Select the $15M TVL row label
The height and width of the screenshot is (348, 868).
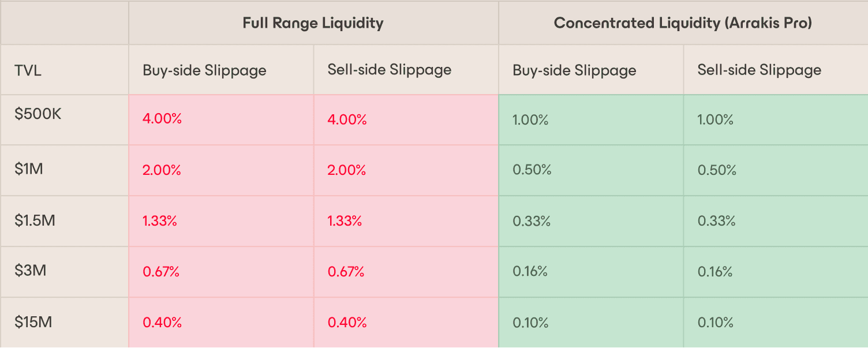(33, 321)
